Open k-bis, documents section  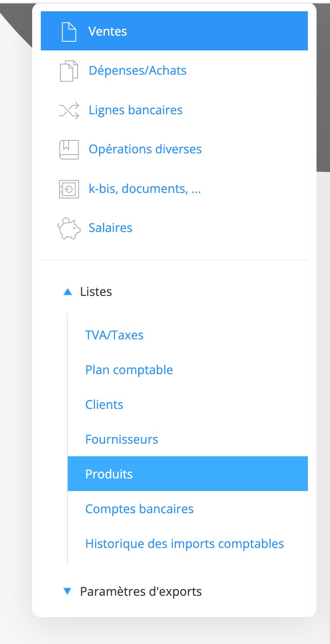(x=145, y=189)
